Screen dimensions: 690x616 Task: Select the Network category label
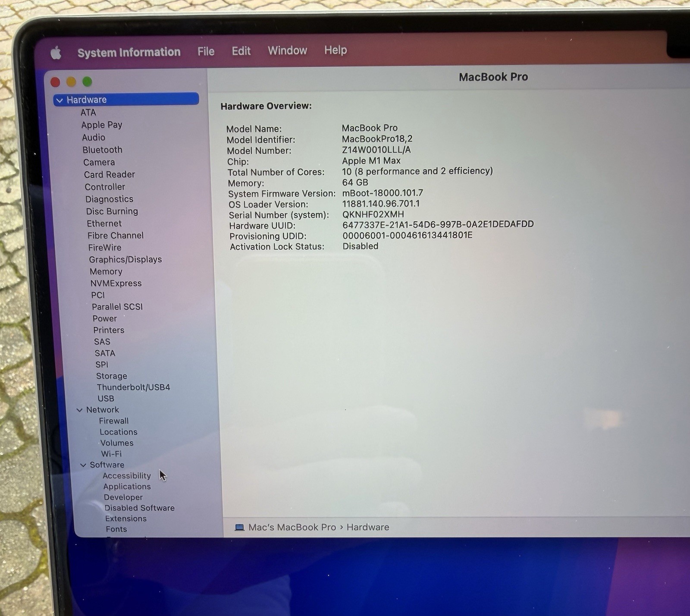[103, 410]
